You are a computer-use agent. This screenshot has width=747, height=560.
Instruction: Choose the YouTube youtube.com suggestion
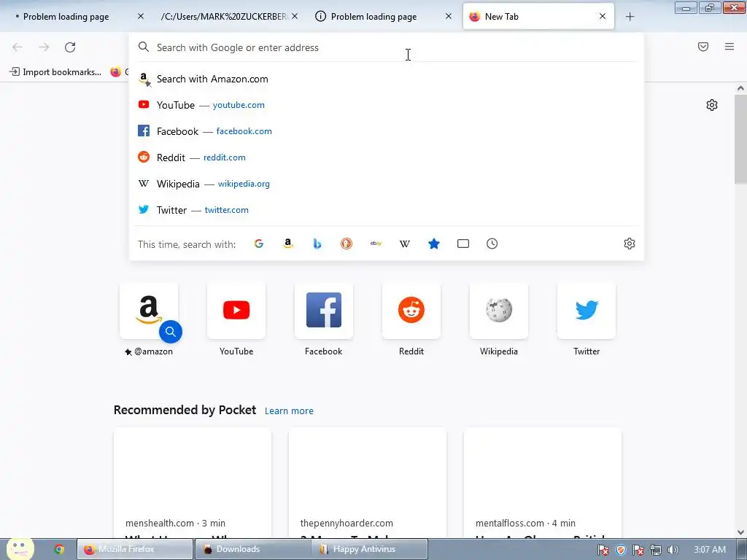[x=387, y=105]
